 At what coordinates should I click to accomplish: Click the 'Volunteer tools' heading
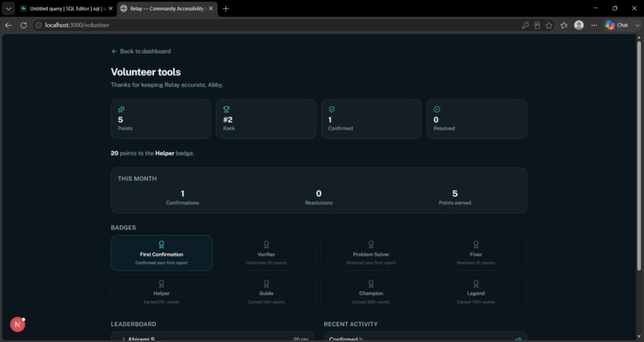click(145, 72)
